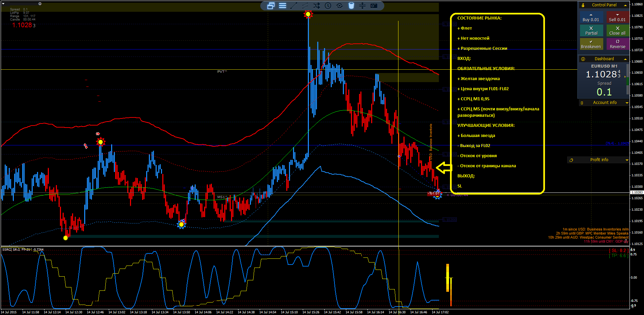
Task: Open the small dropdown arrow at the chart's top-left corner
Action: click(x=3, y=4)
